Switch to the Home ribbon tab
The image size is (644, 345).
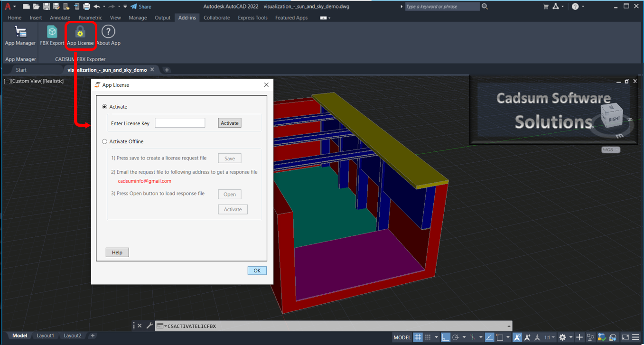coord(14,18)
